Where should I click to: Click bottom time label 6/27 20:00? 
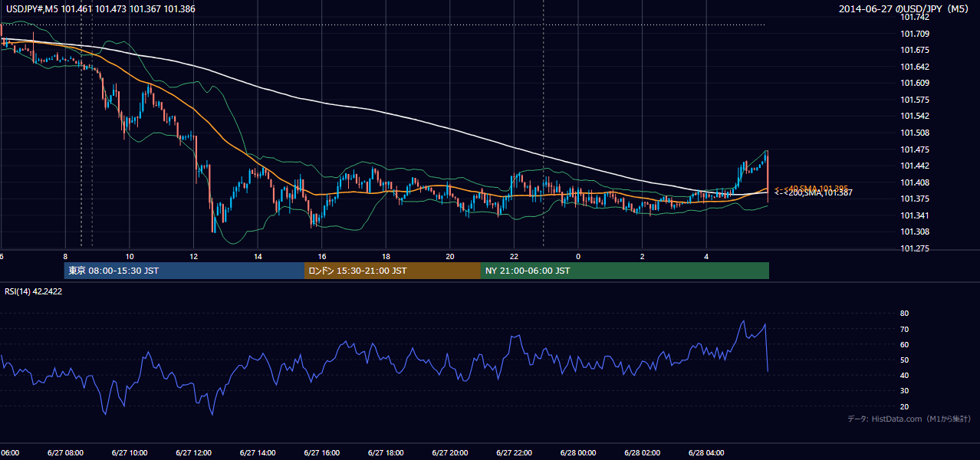tap(449, 452)
